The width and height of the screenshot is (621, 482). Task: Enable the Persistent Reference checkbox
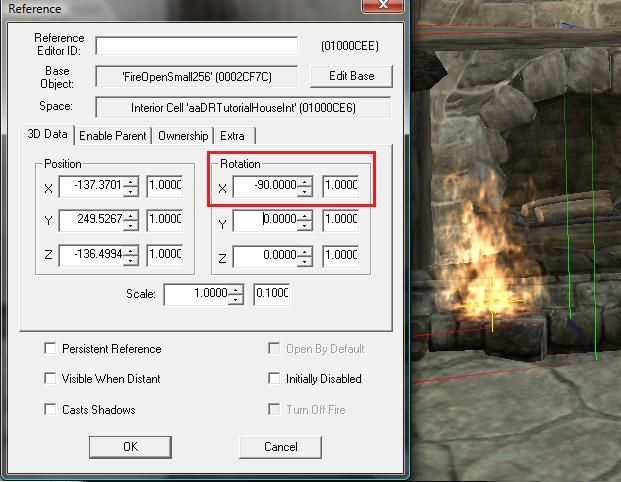click(50, 349)
